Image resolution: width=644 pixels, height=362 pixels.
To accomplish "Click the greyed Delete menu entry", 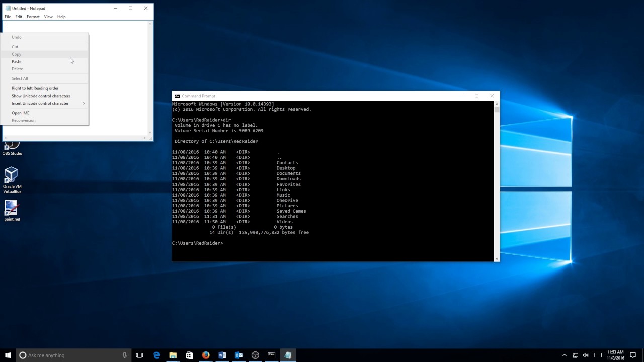I will coord(45,69).
